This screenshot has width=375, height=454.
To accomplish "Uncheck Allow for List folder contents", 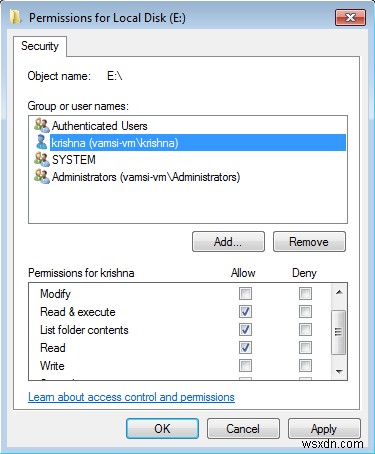I will click(245, 330).
